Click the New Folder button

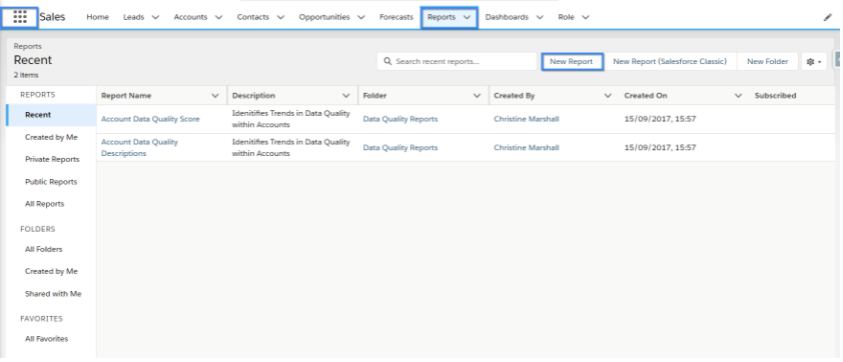click(768, 62)
